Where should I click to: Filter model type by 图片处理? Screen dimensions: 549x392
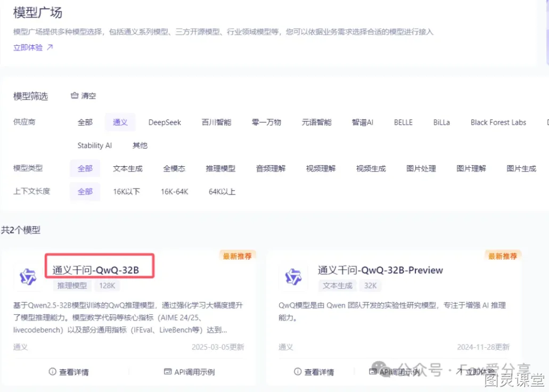click(421, 168)
